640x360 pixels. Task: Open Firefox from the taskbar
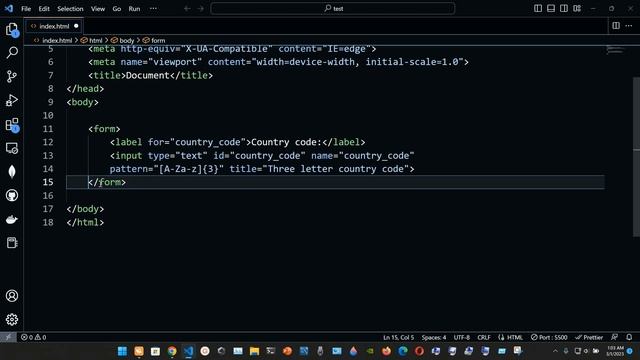tap(386, 351)
